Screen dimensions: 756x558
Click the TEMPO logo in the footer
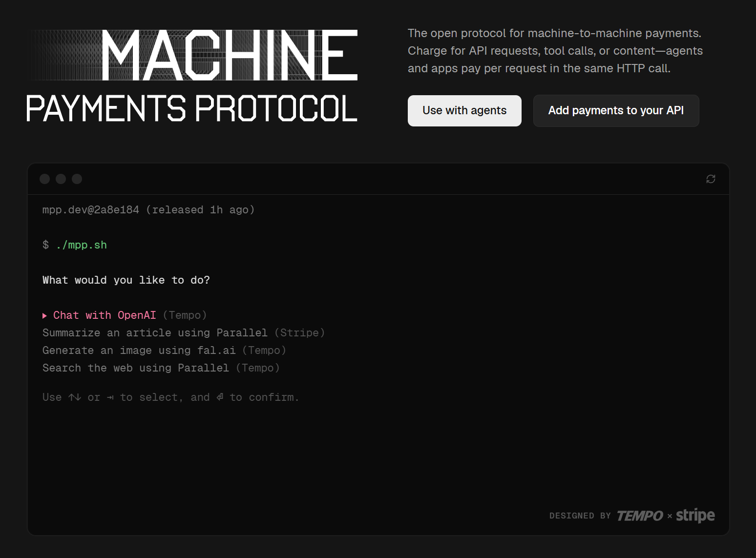(x=640, y=515)
